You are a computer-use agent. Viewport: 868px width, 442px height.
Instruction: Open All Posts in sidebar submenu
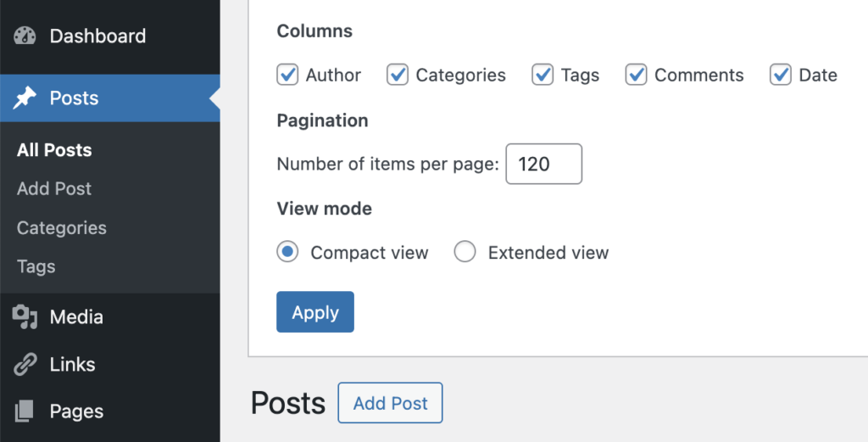click(x=54, y=150)
